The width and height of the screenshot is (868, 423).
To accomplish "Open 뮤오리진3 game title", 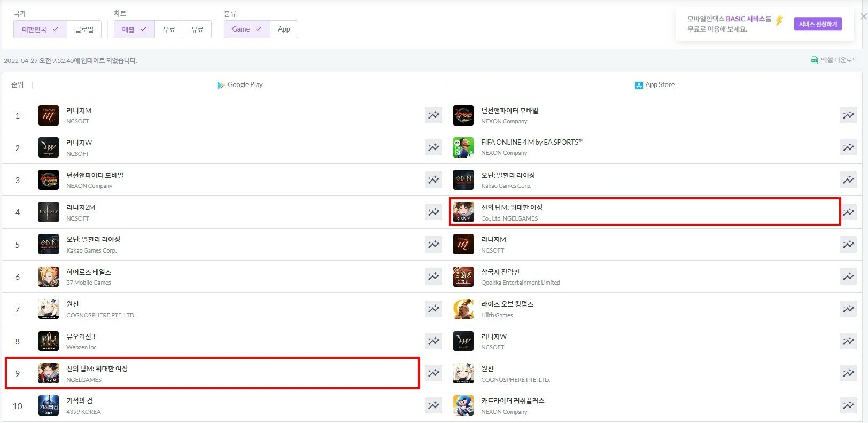I will pos(81,336).
